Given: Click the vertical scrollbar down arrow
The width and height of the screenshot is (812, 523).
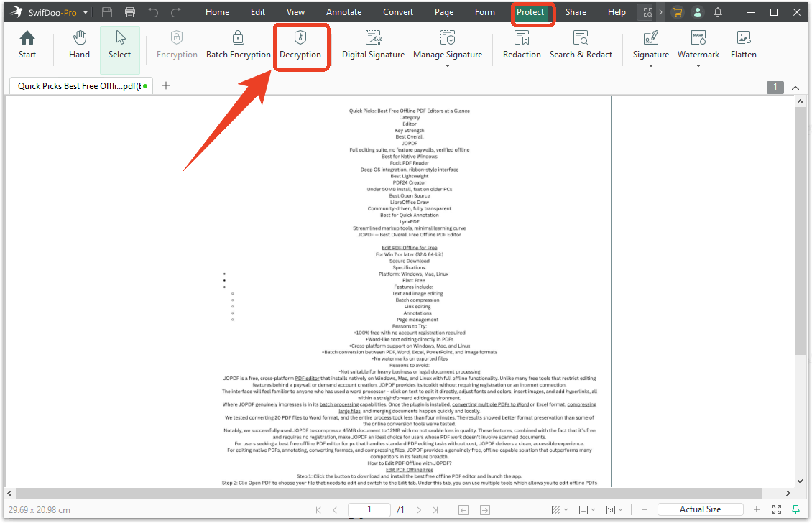Looking at the screenshot, I should [800, 481].
